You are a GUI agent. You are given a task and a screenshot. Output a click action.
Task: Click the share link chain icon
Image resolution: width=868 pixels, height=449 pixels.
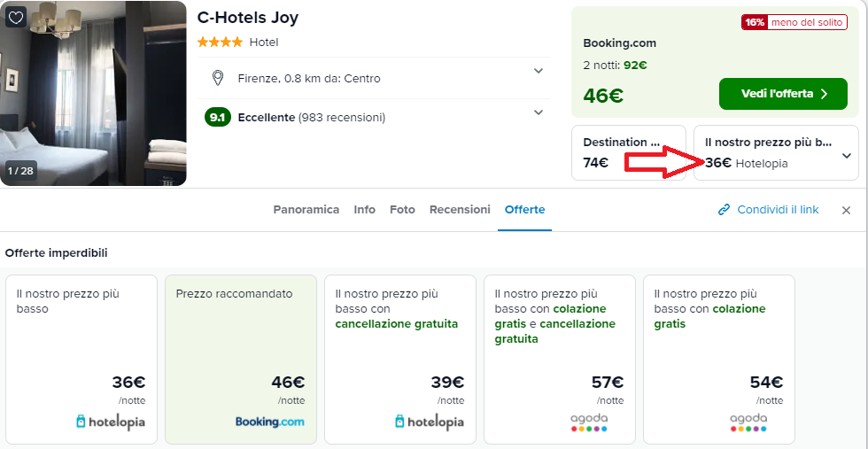724,210
